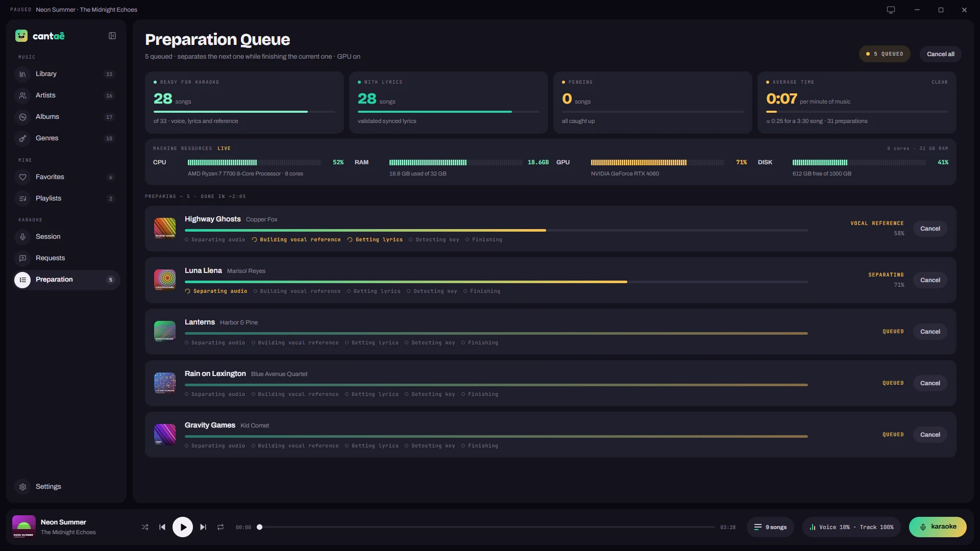Screen dimensions: 980x551
Task: Click the Cantaê logo icon
Action: [x=21, y=36]
